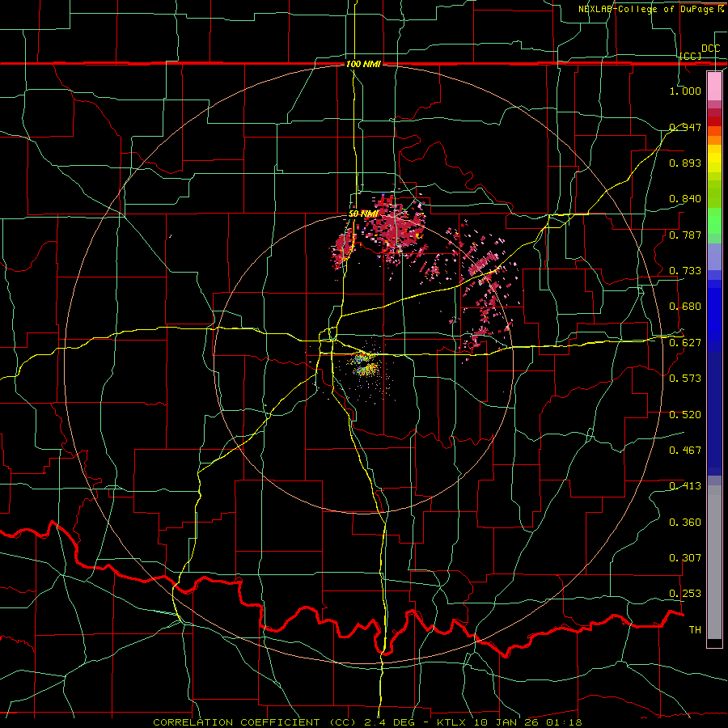This screenshot has width=728, height=728.
Task: Select the 0.467 legend value
Action: tap(685, 451)
